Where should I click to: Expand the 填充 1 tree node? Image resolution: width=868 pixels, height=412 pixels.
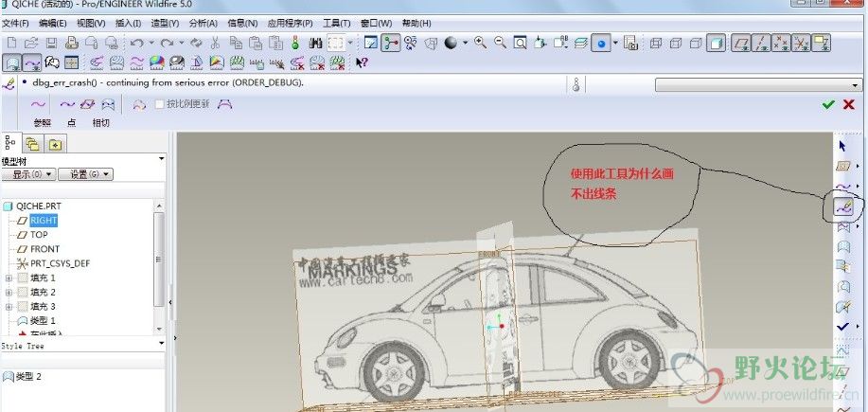tap(9, 278)
